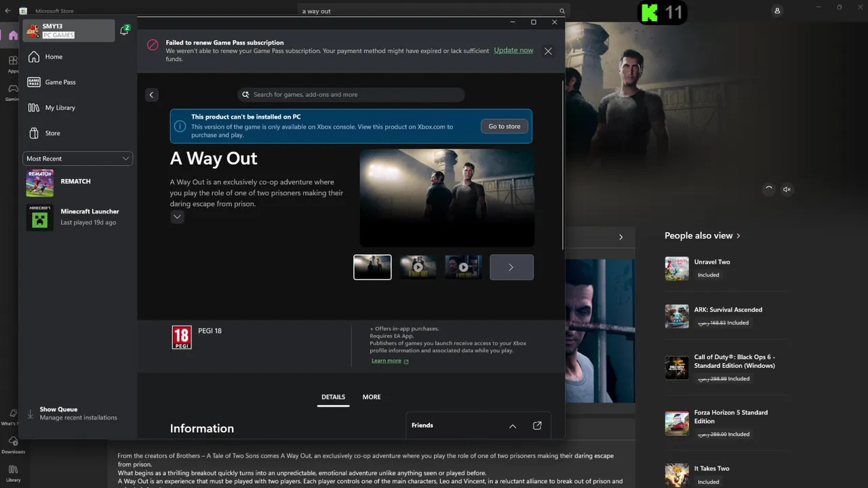Viewport: 868px width, 488px height.
Task: Open Microsoft Store Gaming icon
Action: (13, 93)
